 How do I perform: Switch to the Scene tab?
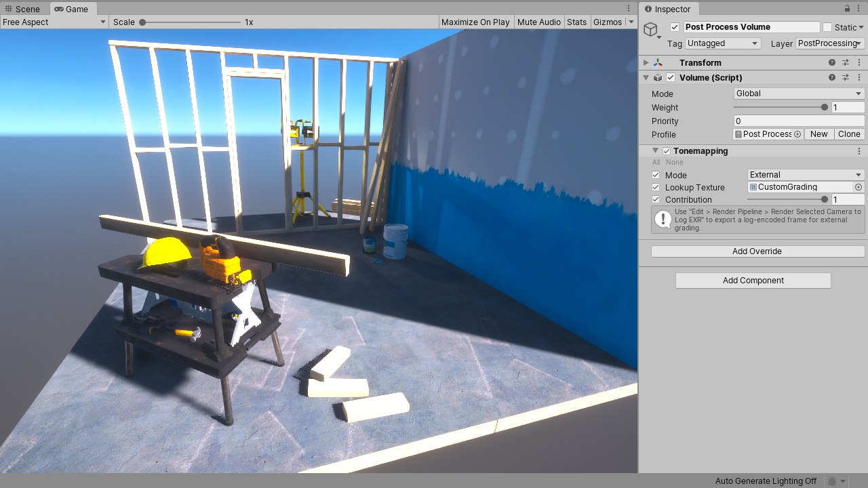point(25,9)
